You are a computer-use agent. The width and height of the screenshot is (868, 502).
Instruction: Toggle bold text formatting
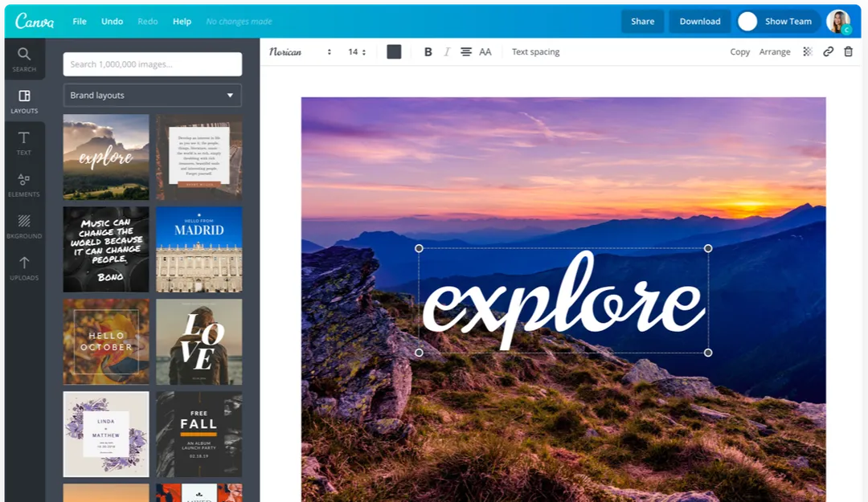tap(428, 51)
